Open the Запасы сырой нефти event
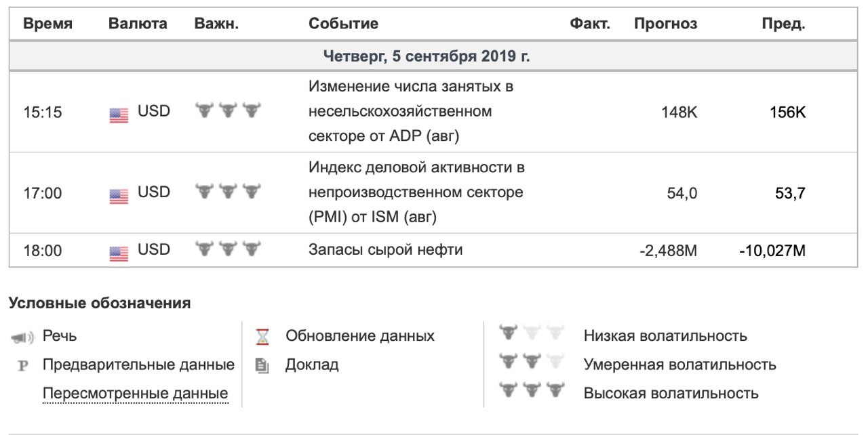Screen dimensions: 868x435 coord(386,249)
